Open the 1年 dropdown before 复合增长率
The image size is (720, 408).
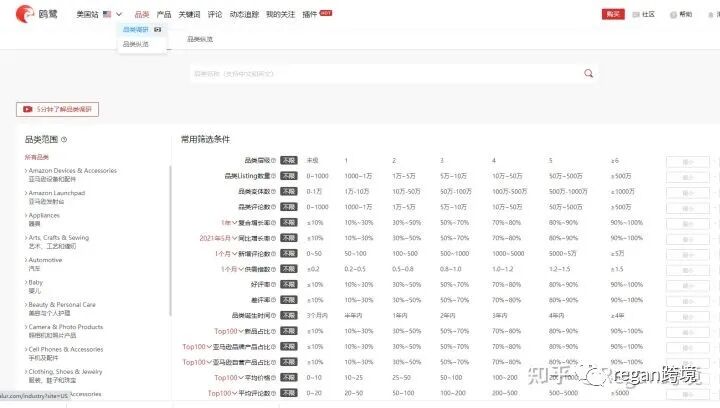[229, 223]
